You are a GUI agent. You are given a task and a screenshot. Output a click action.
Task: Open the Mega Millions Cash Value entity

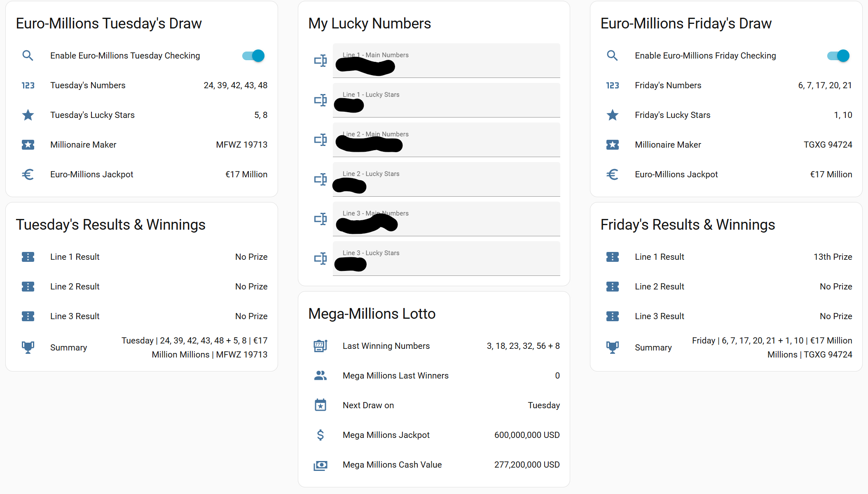click(433, 465)
